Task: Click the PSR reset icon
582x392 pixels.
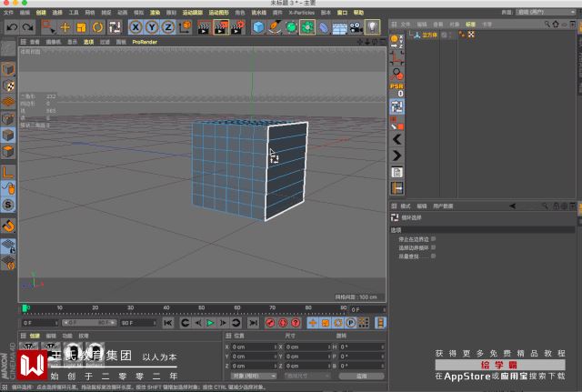Action: pos(396,88)
